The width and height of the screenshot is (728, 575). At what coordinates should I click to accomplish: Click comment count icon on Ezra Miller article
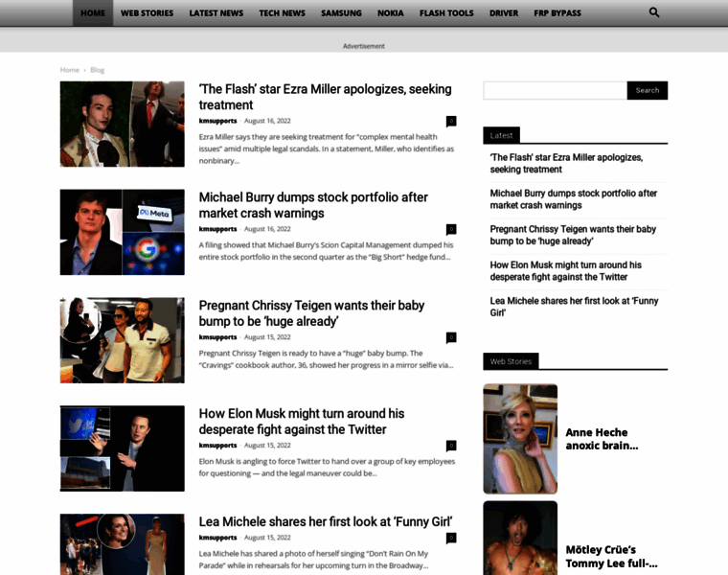pos(451,121)
